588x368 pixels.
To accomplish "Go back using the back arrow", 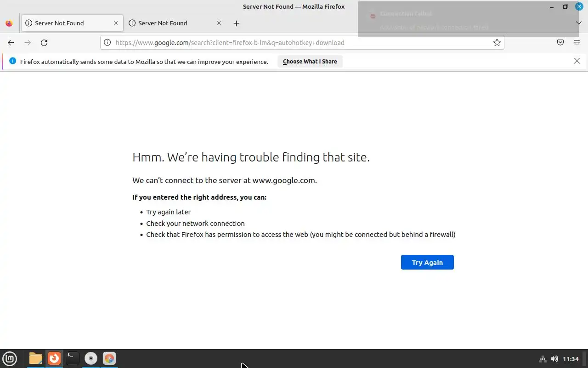I will click(11, 42).
